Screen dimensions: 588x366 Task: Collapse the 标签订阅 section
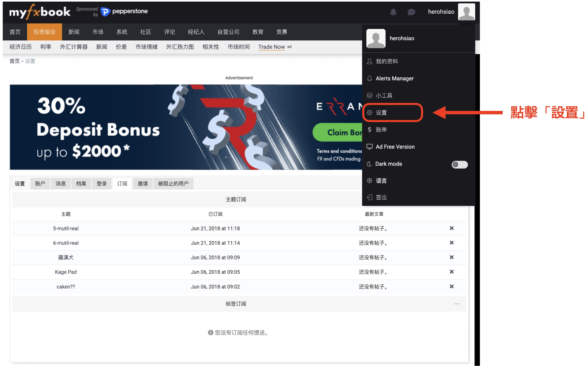(457, 304)
